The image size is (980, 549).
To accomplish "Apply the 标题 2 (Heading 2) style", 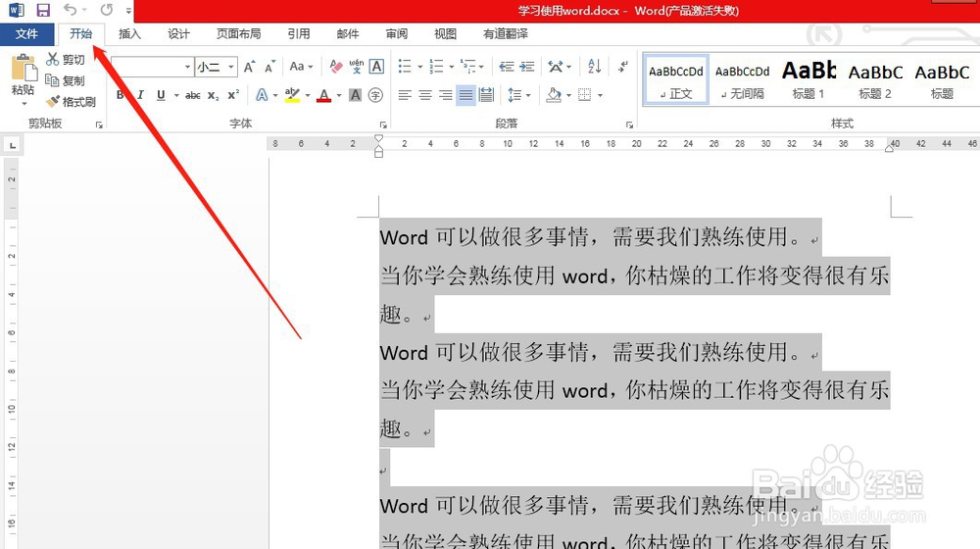I will tap(875, 80).
